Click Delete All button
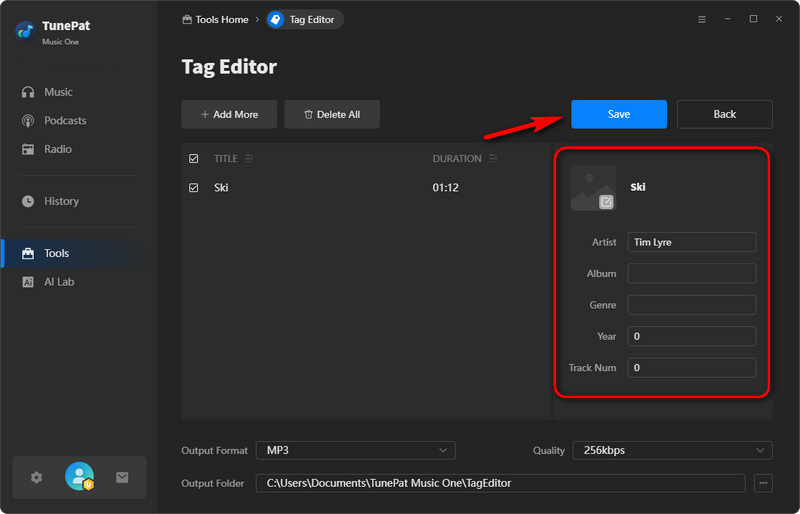 coord(332,114)
